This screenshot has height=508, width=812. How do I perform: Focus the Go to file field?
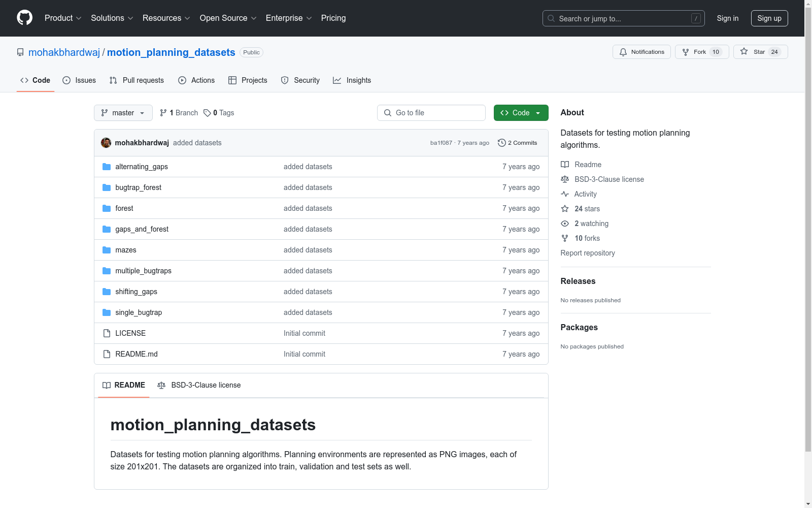431,113
